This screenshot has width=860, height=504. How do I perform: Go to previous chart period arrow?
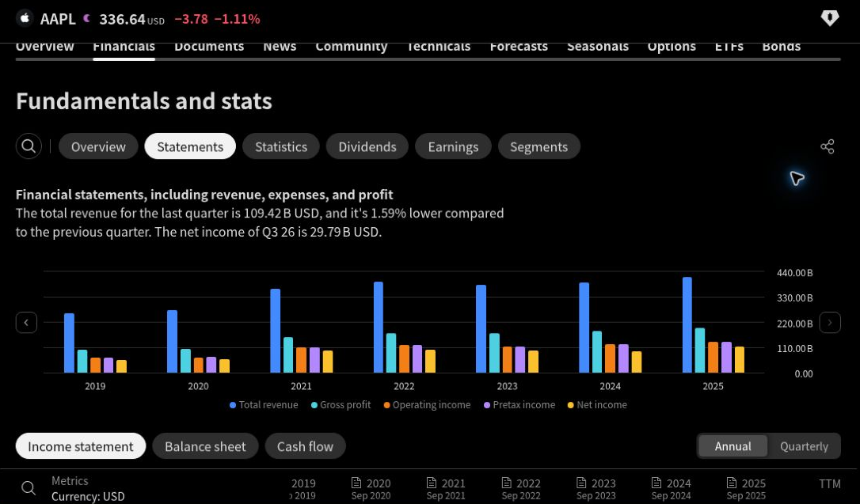point(26,322)
